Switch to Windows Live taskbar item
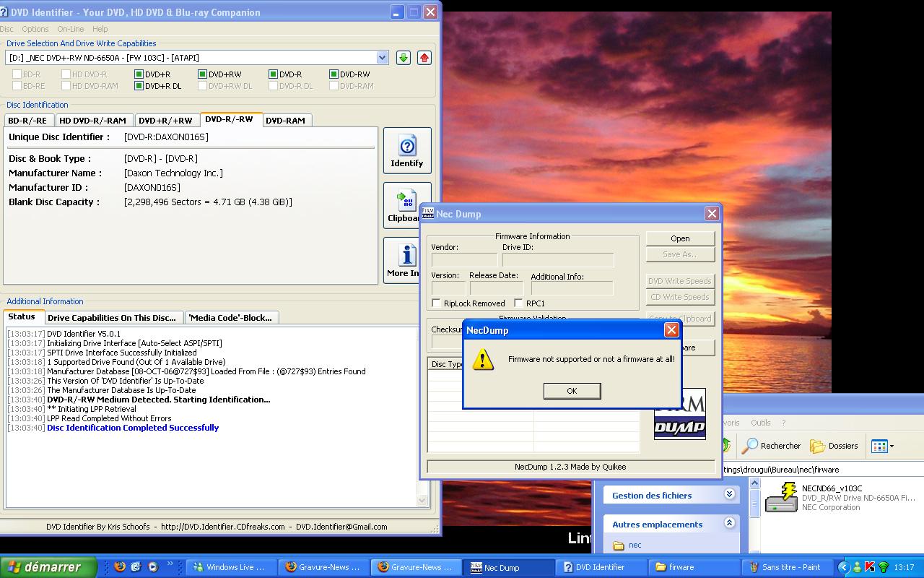The width and height of the screenshot is (924, 578). click(232, 567)
